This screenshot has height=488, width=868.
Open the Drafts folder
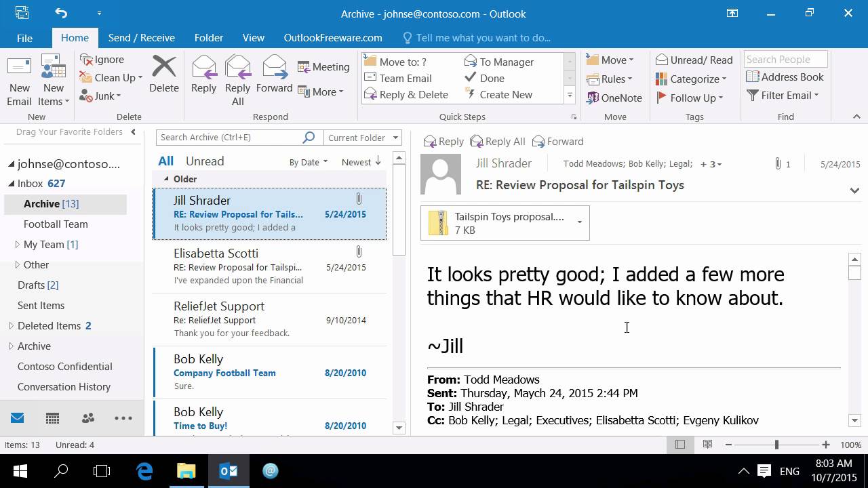(38, 285)
